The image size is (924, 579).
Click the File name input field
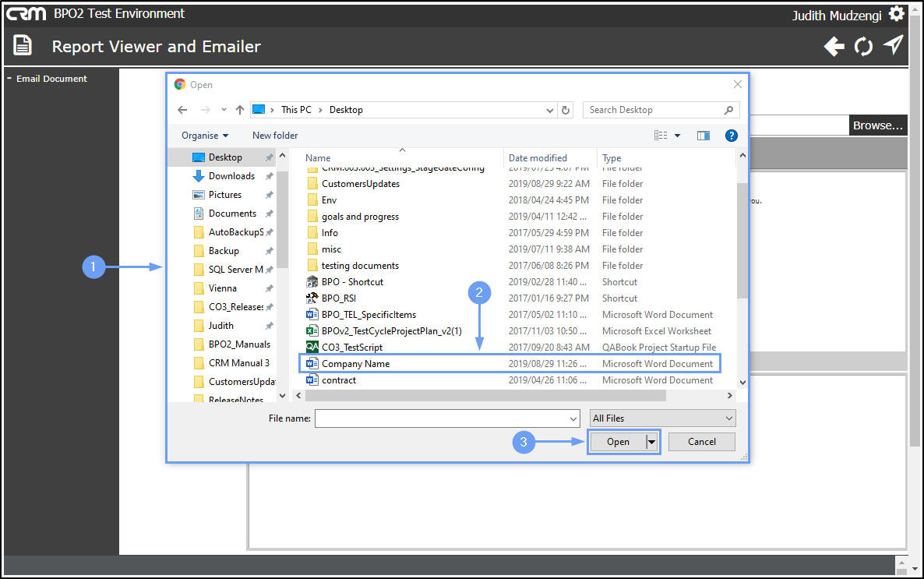447,418
